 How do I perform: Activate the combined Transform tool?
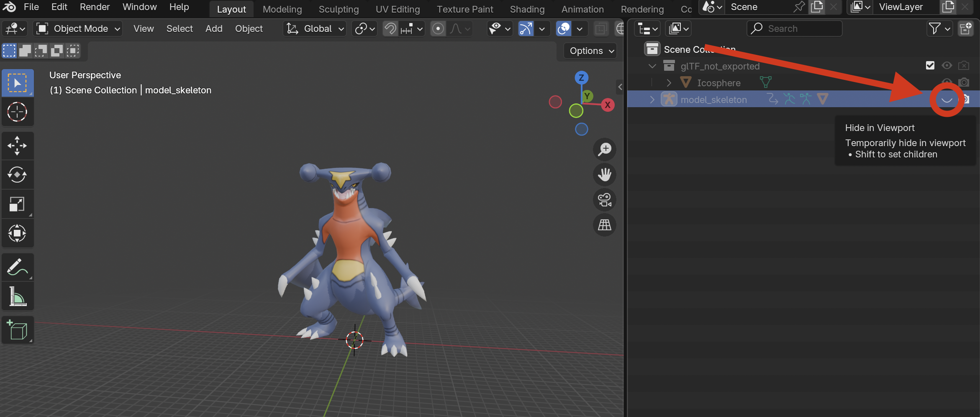(18, 233)
